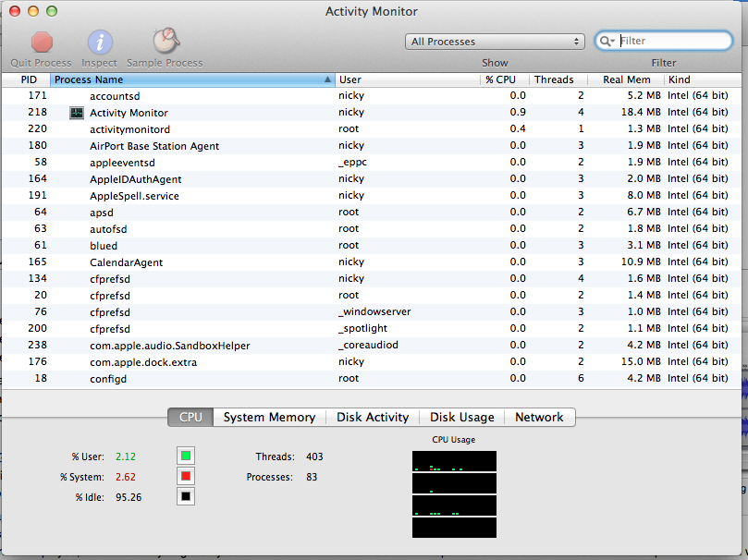The image size is (748, 560).
Task: Open the All Processes dropdown
Action: [496, 42]
